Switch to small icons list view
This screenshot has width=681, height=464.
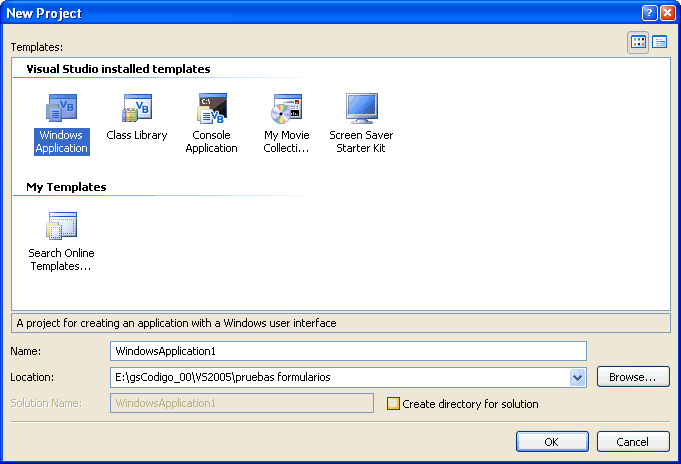pos(660,42)
